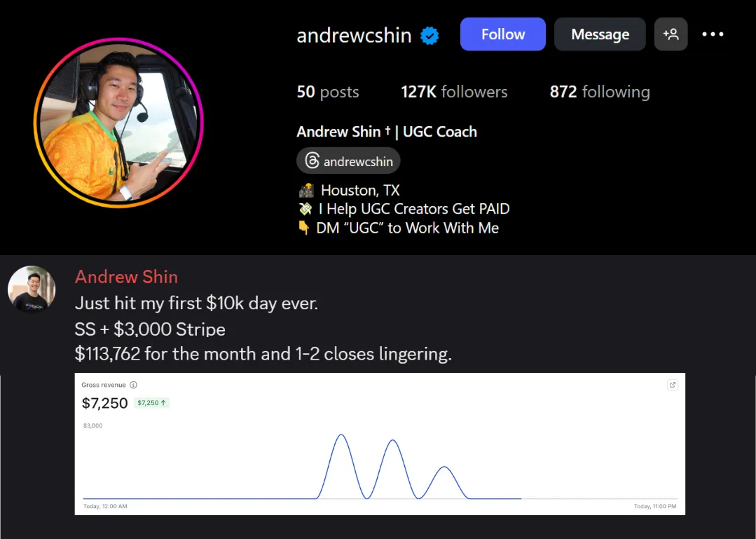Click the blue verified badge icon
Screen dimensions: 756x539
coord(429,36)
